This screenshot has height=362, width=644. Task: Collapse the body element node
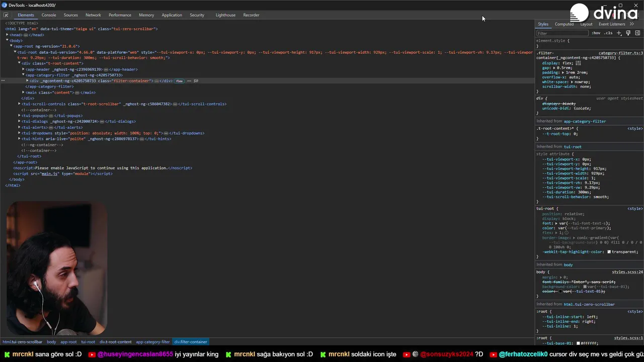[7, 40]
